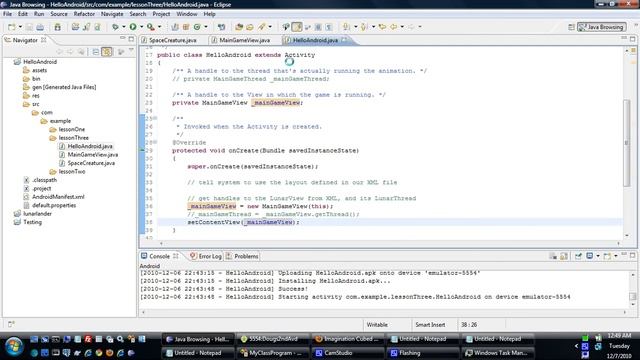The width and height of the screenshot is (640, 360).
Task: Click the Open Console icon
Action: coord(607,256)
